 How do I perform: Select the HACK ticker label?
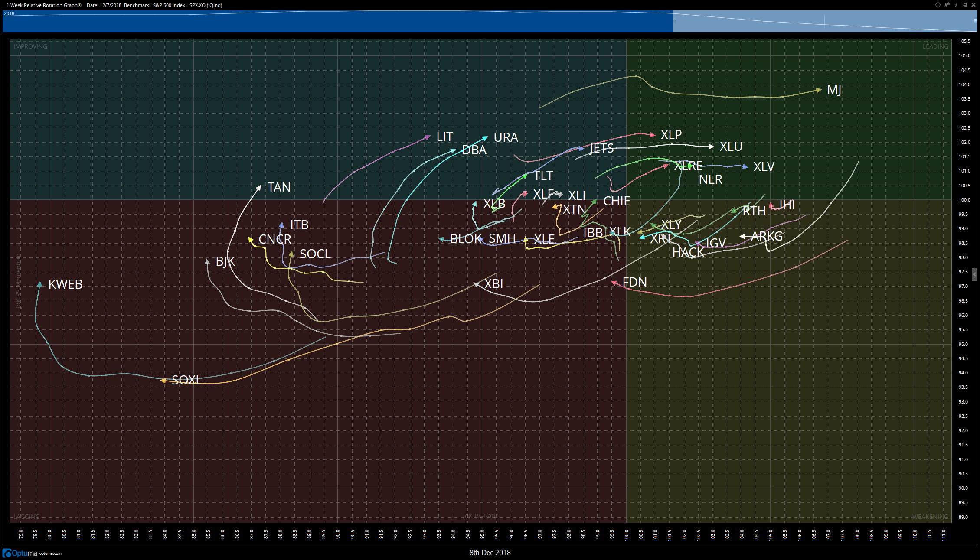(x=688, y=252)
